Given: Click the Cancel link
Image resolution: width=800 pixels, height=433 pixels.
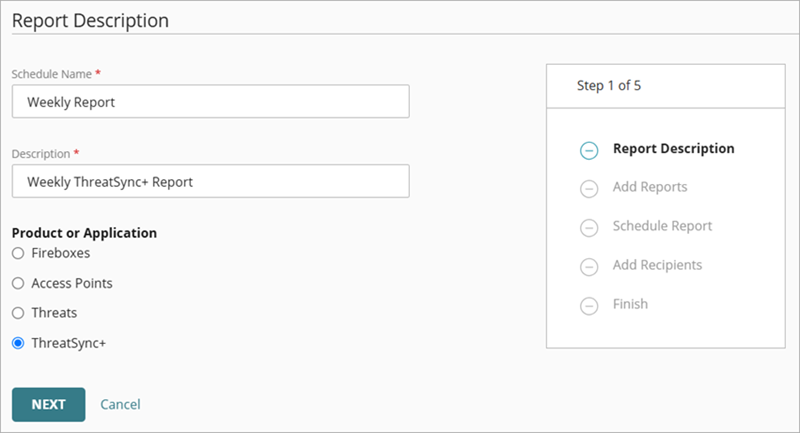Looking at the screenshot, I should 120,404.
